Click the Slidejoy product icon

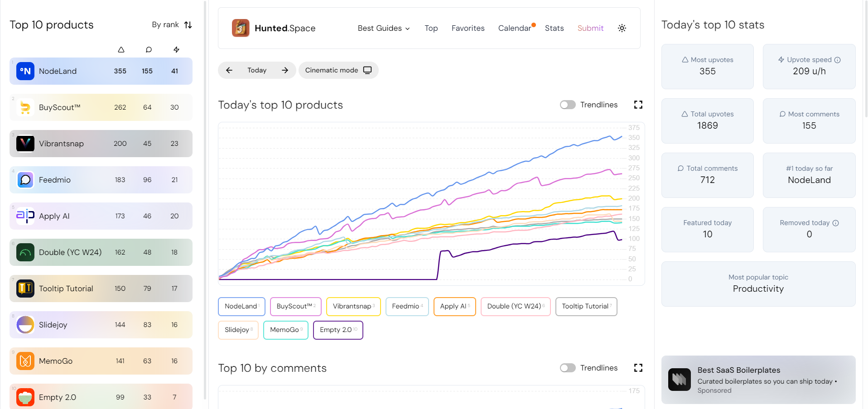25,325
